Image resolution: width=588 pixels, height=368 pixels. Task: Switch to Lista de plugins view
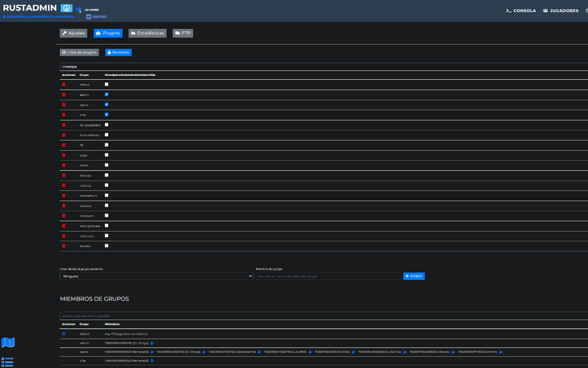pos(79,52)
